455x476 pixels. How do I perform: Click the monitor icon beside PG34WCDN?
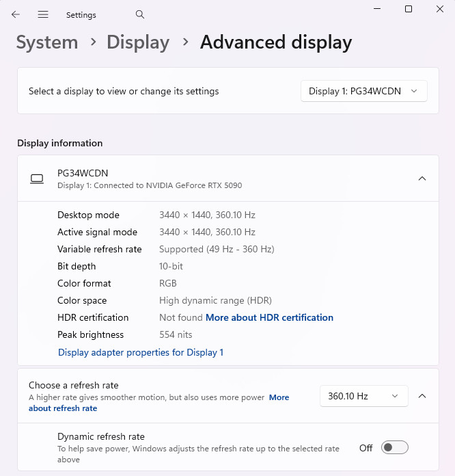point(37,178)
